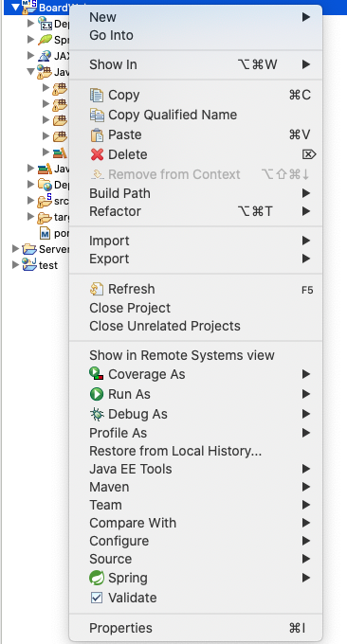This screenshot has height=644, width=347.
Task: Click the green Run As icon
Action: (97, 394)
